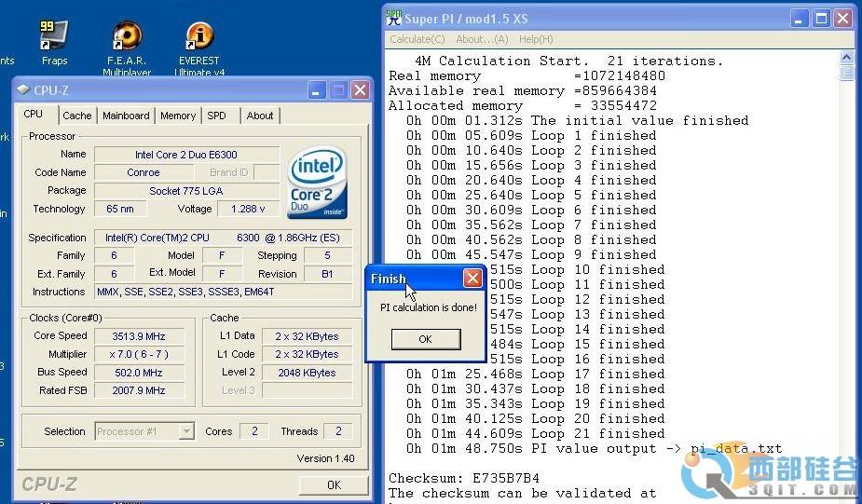Click Level 2 value 2048 KBytes
This screenshot has width=862, height=504.
307,373
